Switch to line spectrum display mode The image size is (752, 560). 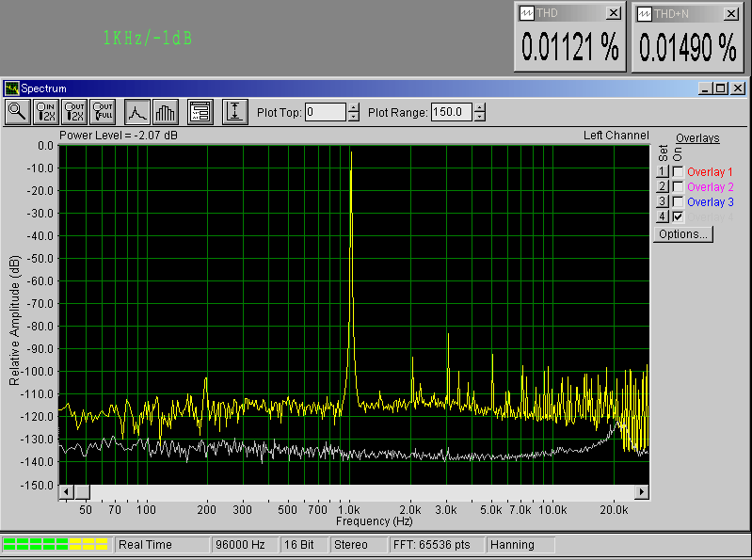[137, 112]
